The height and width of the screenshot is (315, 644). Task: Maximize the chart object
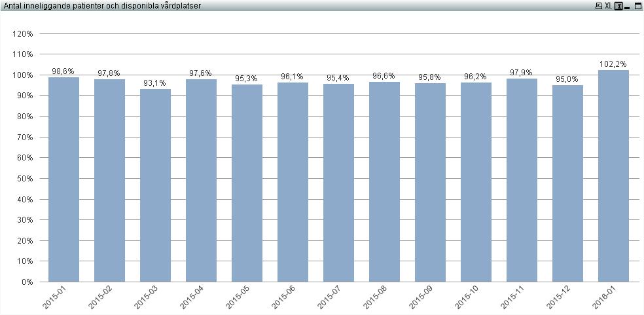click(x=638, y=6)
